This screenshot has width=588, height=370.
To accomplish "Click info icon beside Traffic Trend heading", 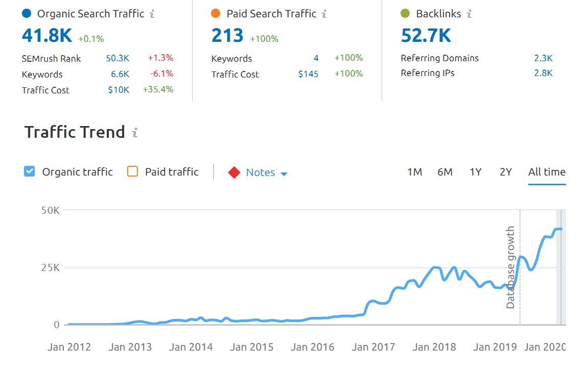I will (x=135, y=133).
